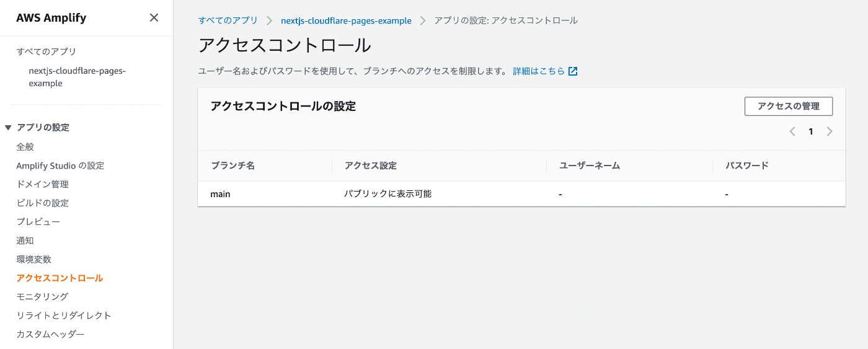Select page number 1 in pagination
868x349 pixels.
pyautogui.click(x=810, y=131)
